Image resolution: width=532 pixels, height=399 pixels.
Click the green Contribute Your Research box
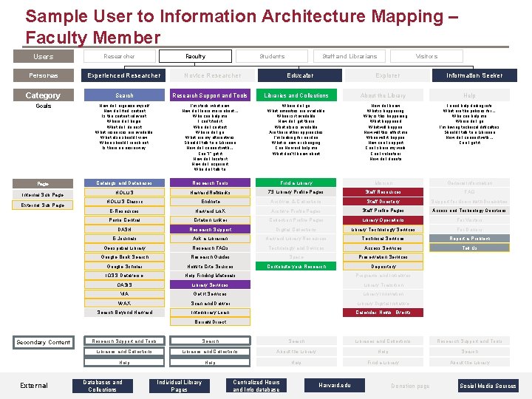point(296,266)
